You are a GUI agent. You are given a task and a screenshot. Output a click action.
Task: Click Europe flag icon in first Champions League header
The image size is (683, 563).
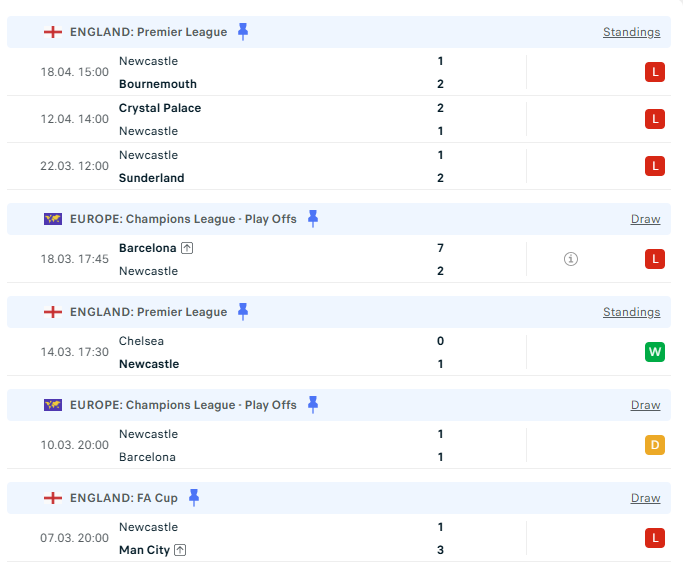pyautogui.click(x=53, y=219)
